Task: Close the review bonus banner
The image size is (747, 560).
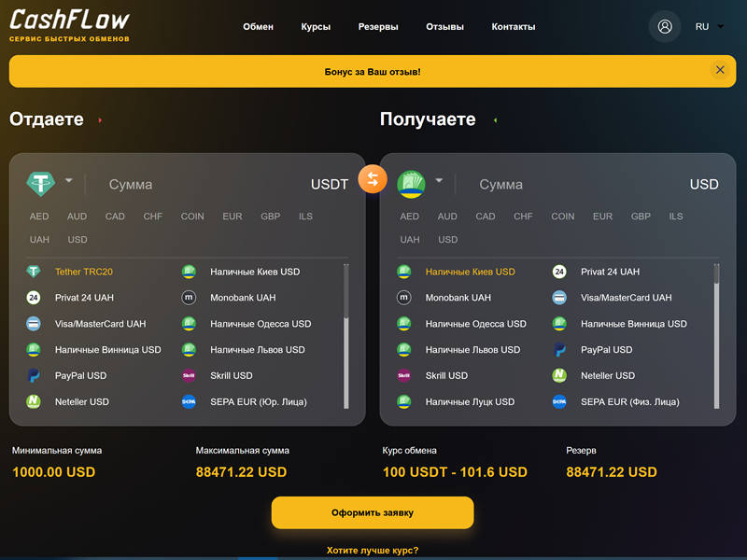Action: (x=720, y=70)
